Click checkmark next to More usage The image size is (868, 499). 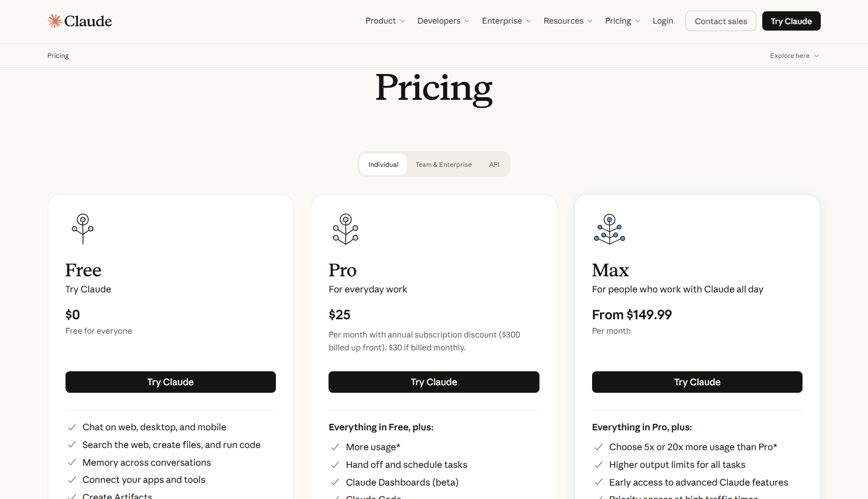[335, 447]
